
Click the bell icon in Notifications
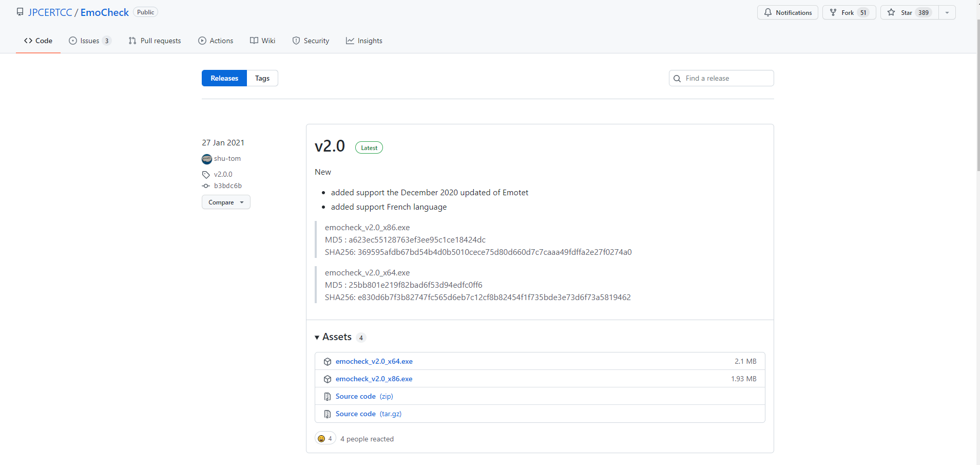768,12
